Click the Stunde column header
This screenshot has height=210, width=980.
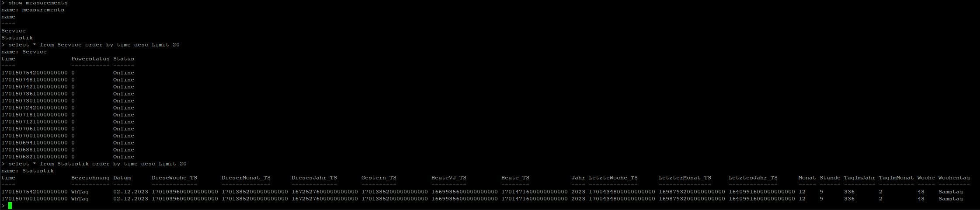point(830,178)
